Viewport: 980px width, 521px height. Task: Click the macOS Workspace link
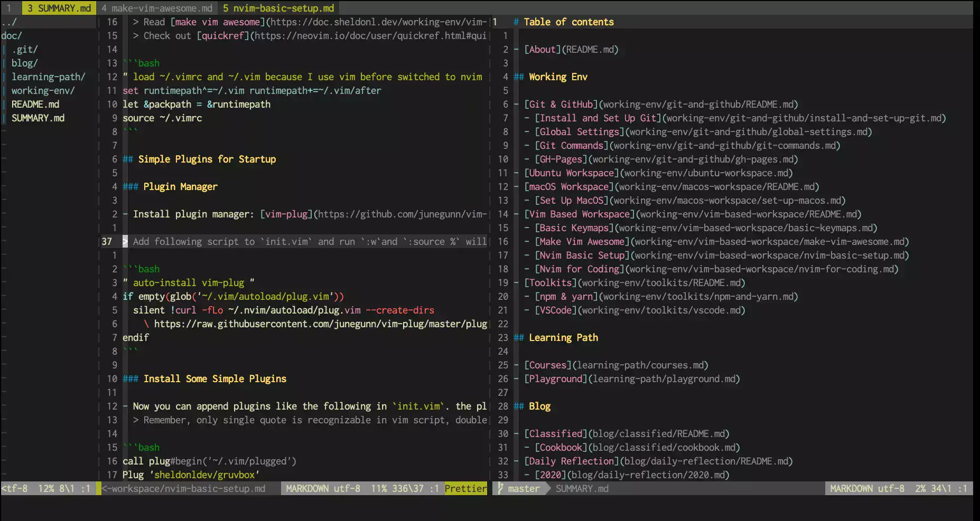[x=569, y=186]
